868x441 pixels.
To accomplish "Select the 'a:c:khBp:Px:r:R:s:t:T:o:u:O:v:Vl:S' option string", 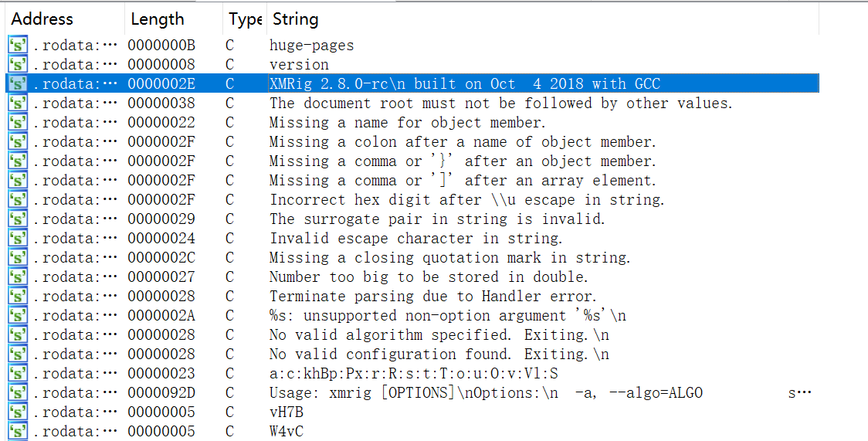I will [x=412, y=374].
